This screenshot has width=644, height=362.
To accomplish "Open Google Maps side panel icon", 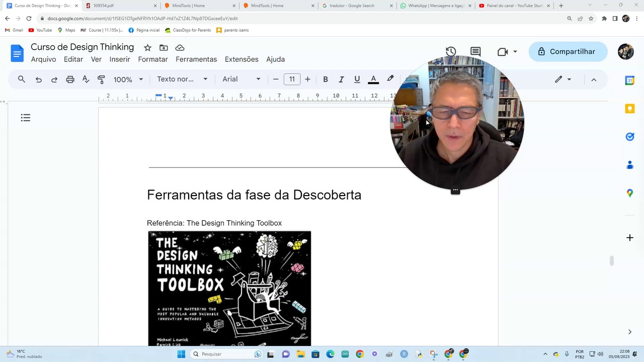I will tap(630, 193).
